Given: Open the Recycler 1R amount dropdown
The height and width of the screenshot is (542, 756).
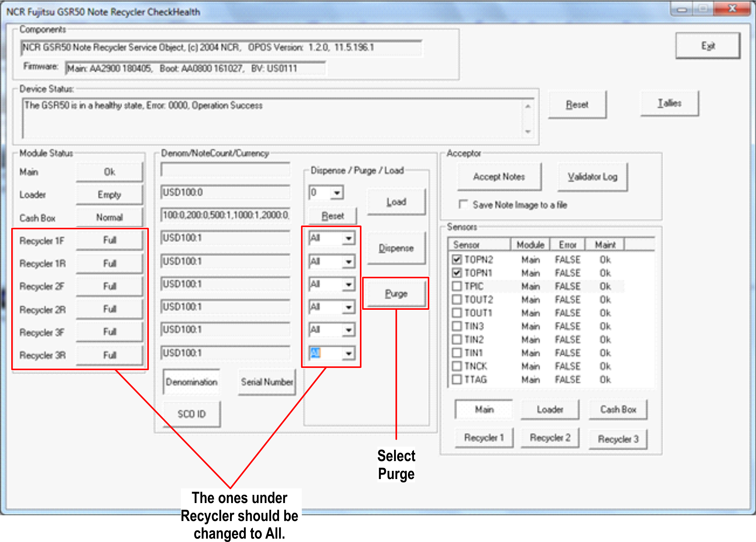Looking at the screenshot, I should (349, 261).
